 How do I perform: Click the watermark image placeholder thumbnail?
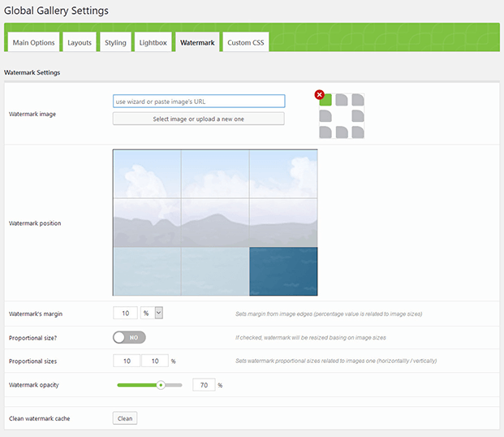coord(342,116)
